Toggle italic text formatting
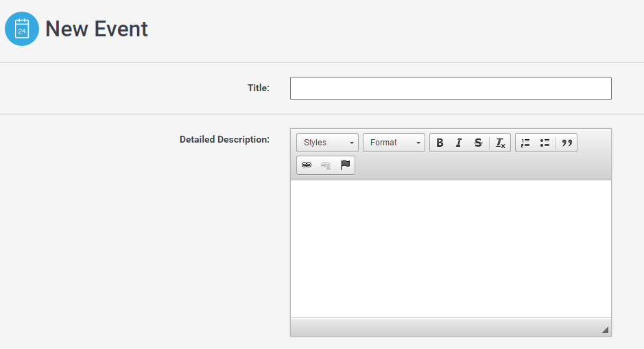The width and height of the screenshot is (644, 349). click(459, 143)
